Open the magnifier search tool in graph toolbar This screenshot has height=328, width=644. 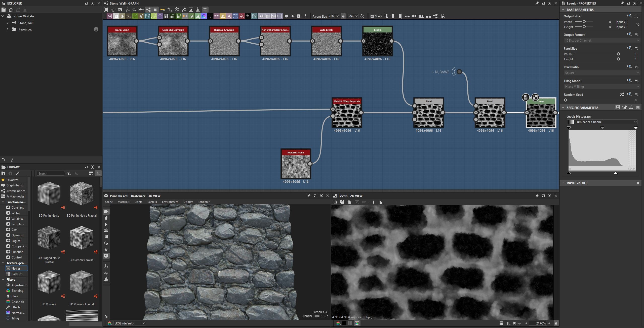[x=134, y=10]
